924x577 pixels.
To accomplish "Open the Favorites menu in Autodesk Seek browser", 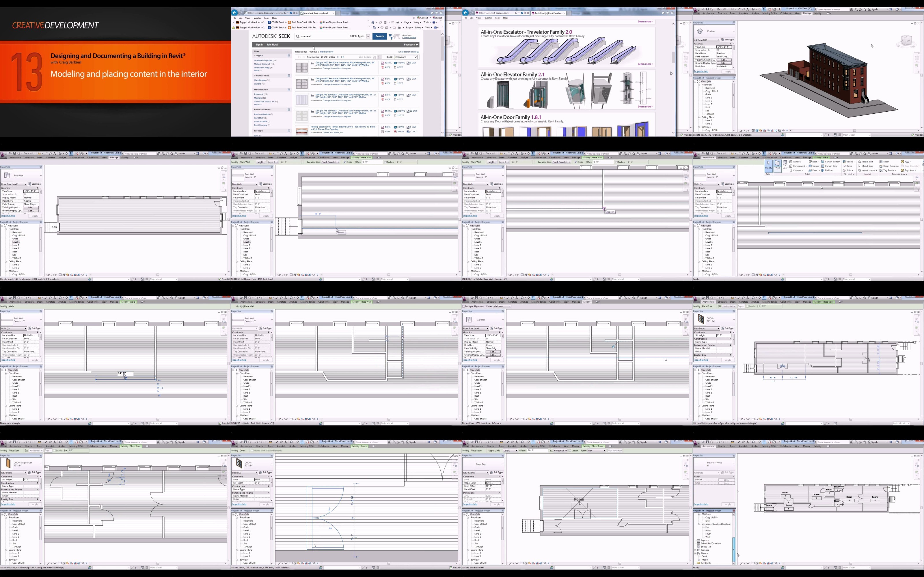I will pos(257,18).
